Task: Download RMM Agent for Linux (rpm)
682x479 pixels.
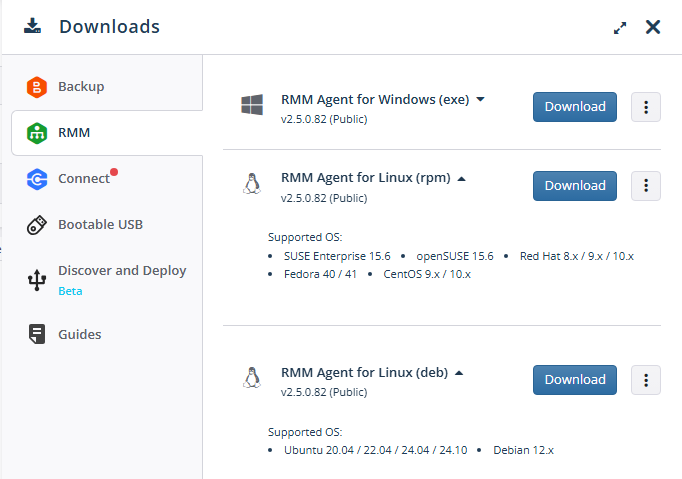Action: 575,186
